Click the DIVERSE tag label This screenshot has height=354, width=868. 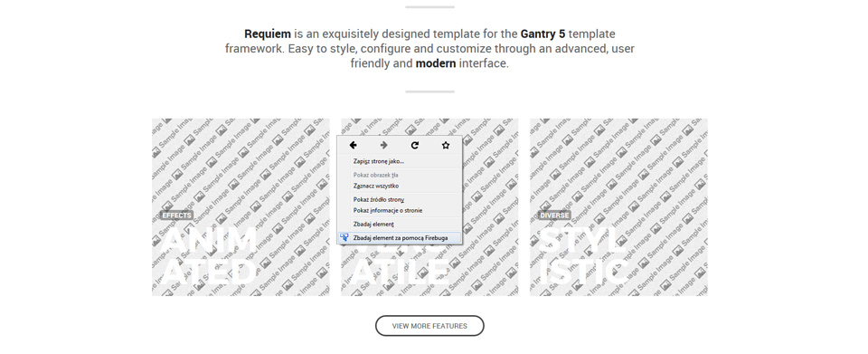click(554, 215)
